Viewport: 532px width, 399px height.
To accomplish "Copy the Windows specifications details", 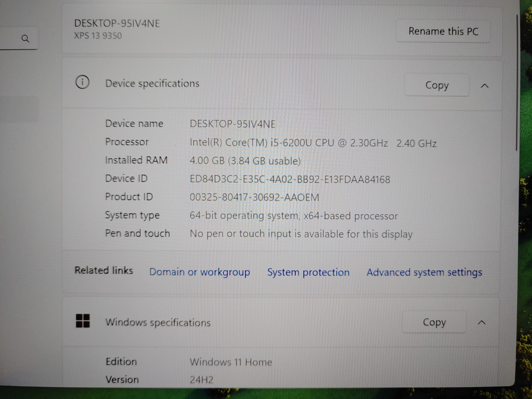I will [x=434, y=322].
